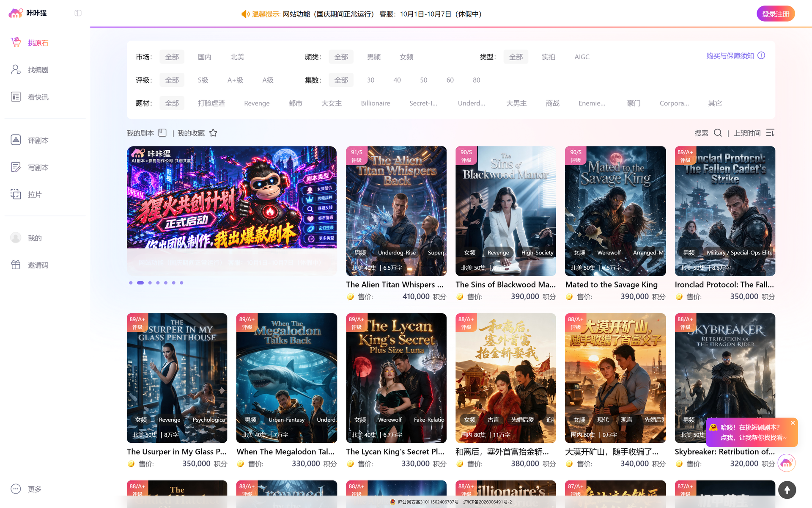Select 北美 market filter
Viewport: 812px width, 508px height.
[237, 57]
